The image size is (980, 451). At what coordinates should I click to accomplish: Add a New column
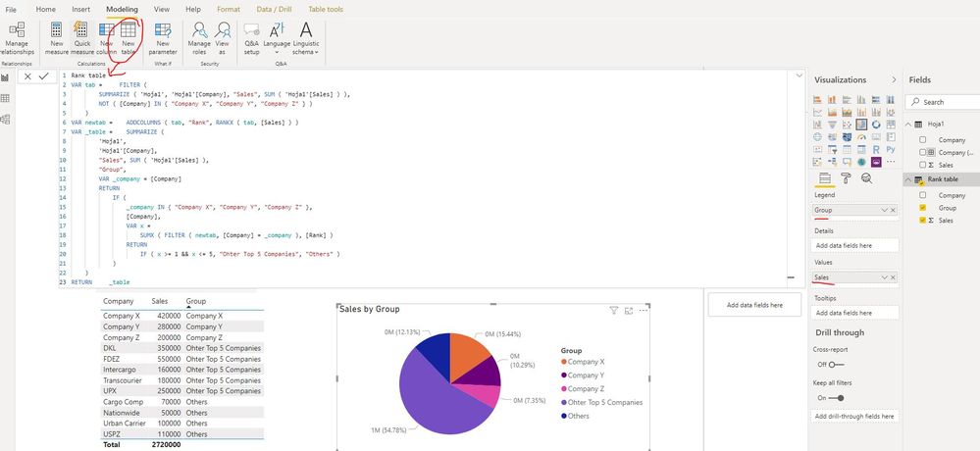pos(107,39)
